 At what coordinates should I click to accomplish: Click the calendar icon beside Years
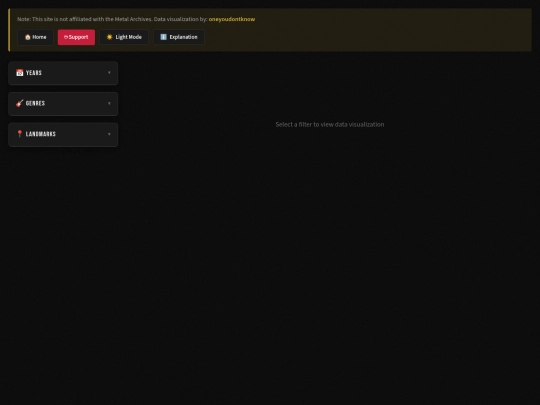pyautogui.click(x=20, y=73)
